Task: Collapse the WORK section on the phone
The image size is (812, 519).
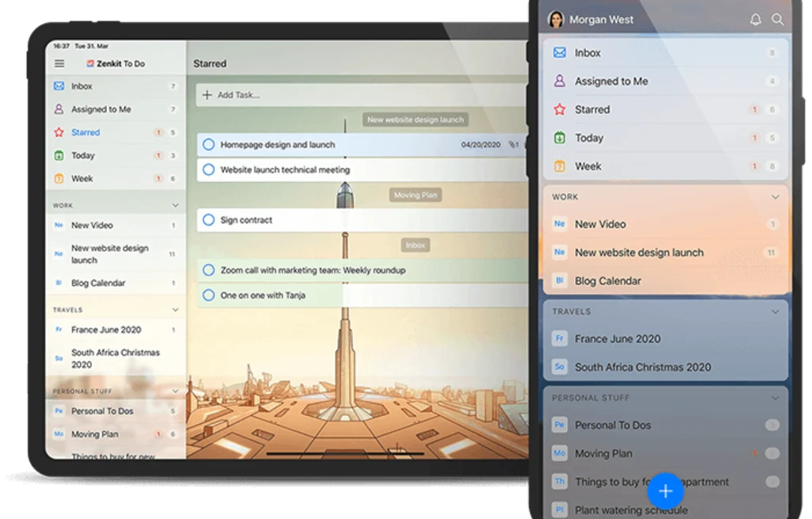Action: (x=776, y=197)
